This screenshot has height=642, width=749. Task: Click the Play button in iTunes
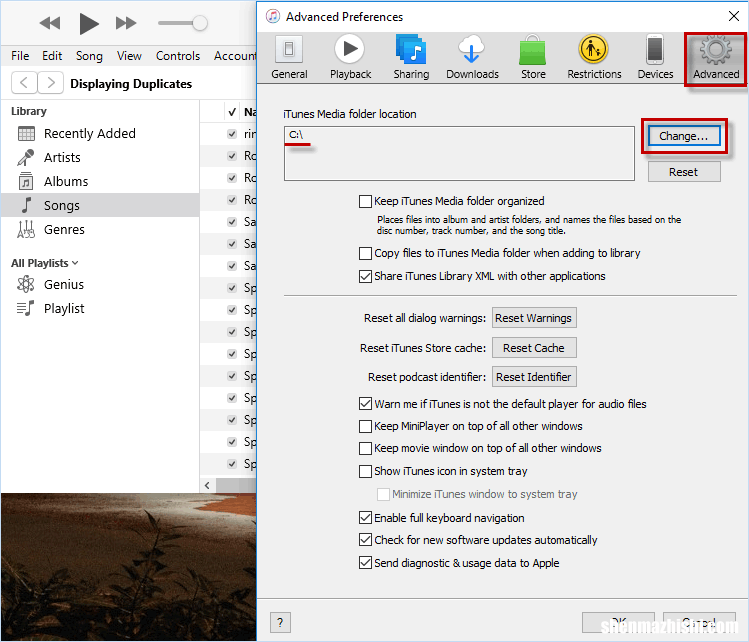pyautogui.click(x=88, y=23)
